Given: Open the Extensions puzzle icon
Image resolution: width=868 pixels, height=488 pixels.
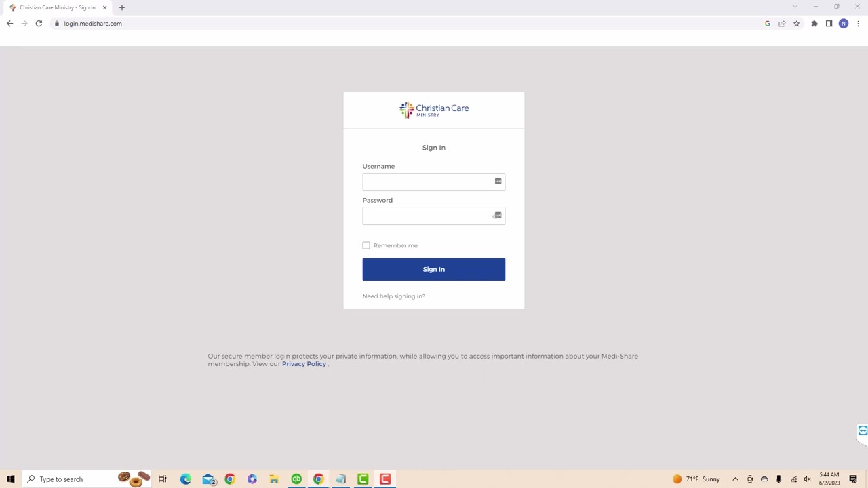Looking at the screenshot, I should pyautogui.click(x=814, y=24).
